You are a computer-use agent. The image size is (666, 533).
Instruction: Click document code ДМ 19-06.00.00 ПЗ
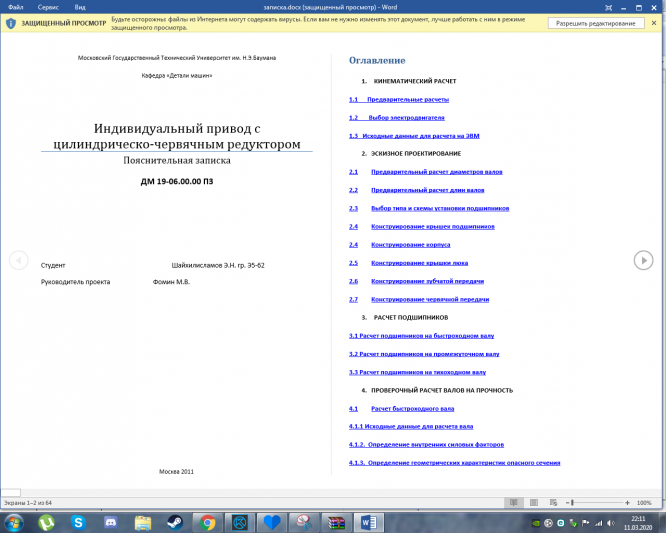[177, 181]
